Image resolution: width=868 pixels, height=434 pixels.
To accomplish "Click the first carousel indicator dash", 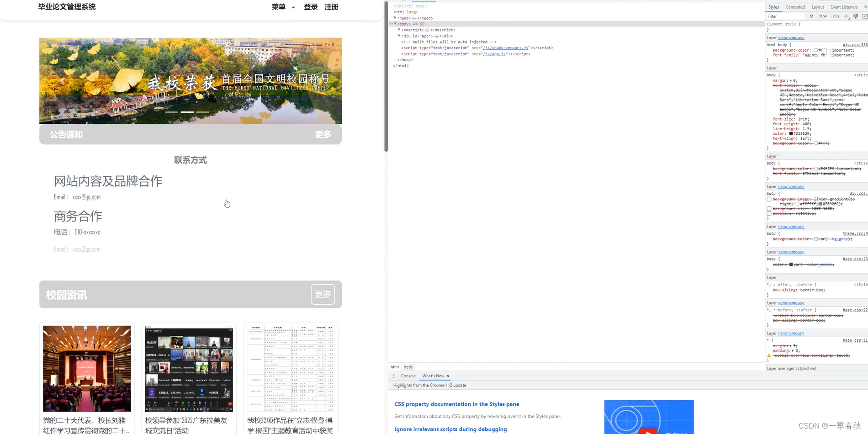I will pyautogui.click(x=172, y=112).
